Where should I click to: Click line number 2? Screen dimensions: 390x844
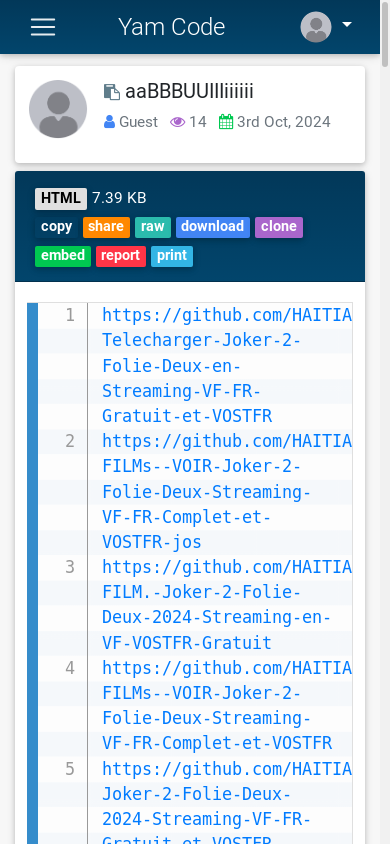70,441
